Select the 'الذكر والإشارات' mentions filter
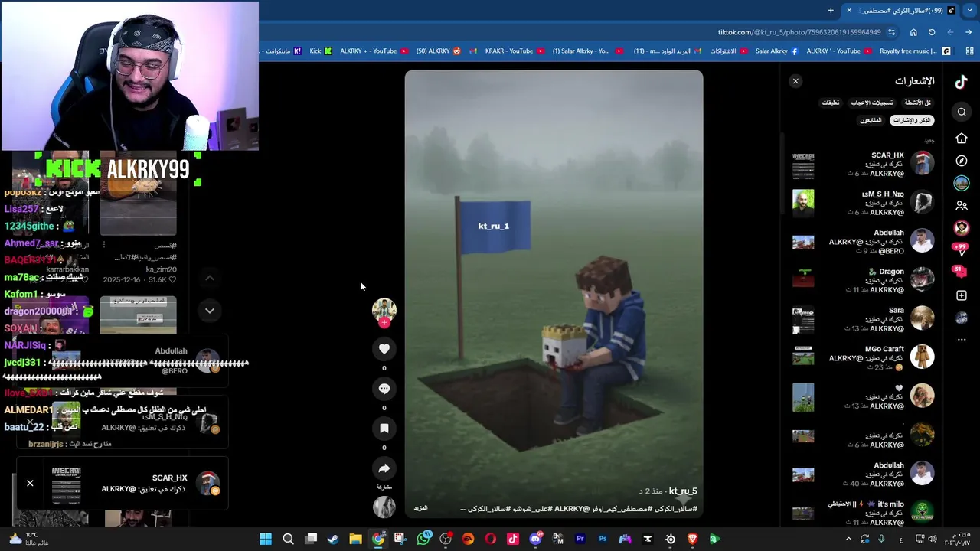The width and height of the screenshot is (980, 551). point(912,120)
